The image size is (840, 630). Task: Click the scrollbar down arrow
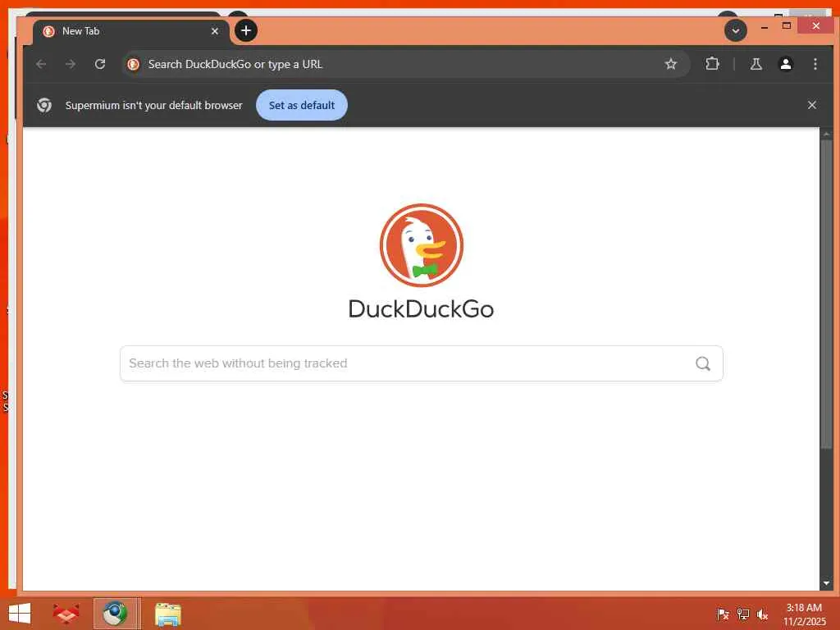pos(826,583)
